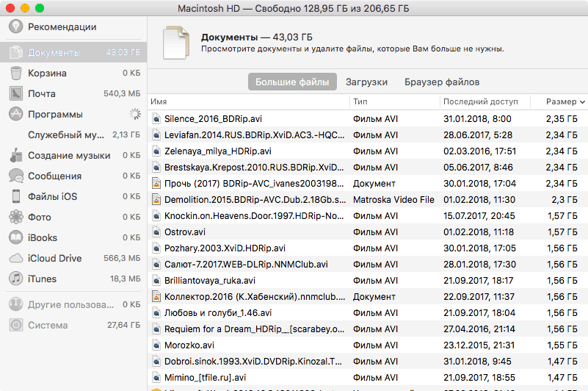Click the 540,3 МБ Почта size
Viewport: 588px width, 391px height.
tap(122, 93)
